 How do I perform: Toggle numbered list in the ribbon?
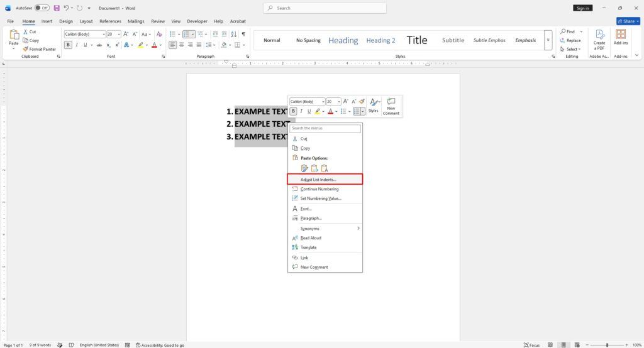pyautogui.click(x=186, y=34)
